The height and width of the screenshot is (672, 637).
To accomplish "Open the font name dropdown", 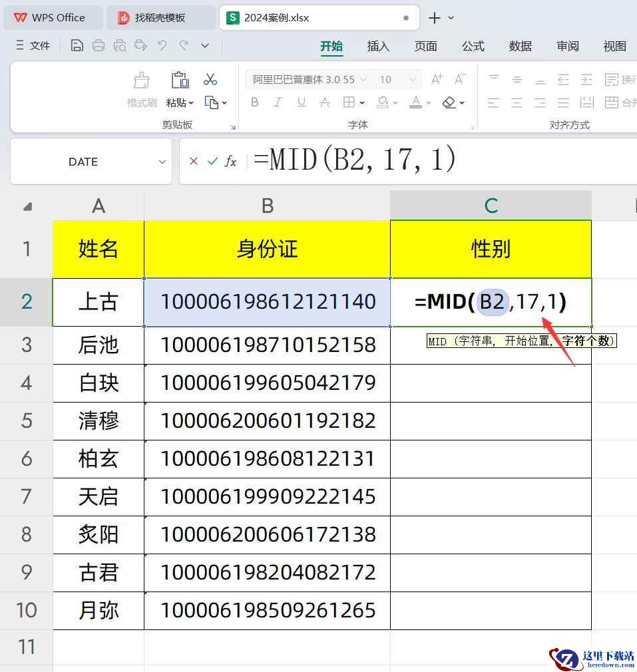I will coord(363,80).
